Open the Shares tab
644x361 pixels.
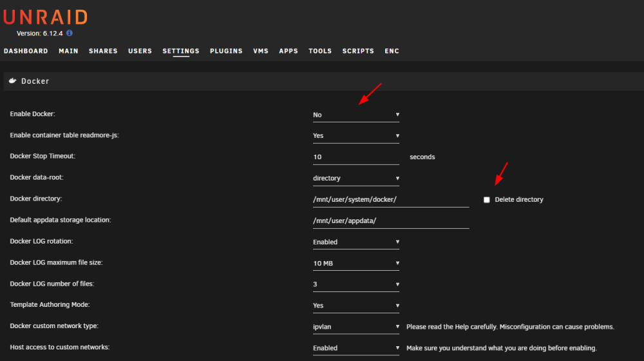[x=103, y=51]
